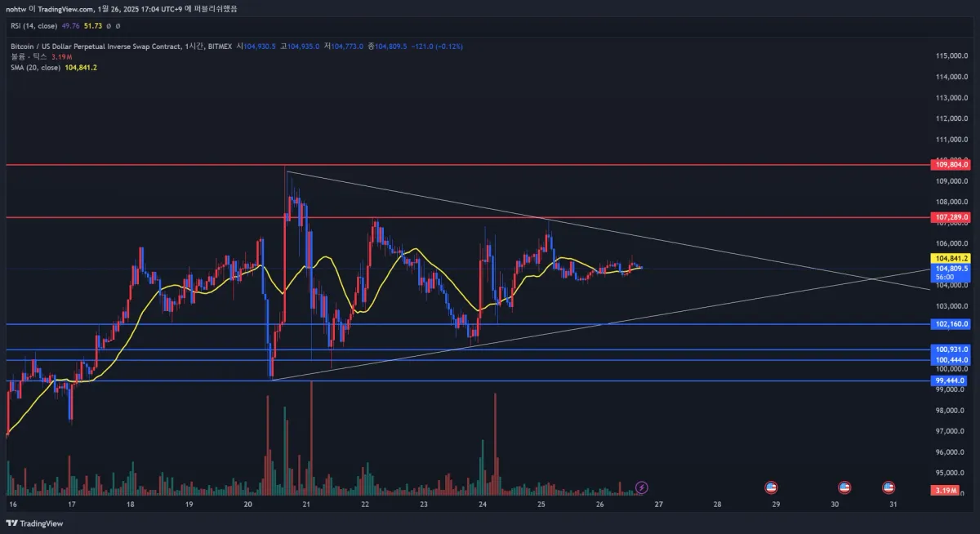The width and height of the screenshot is (980, 534).
Task: Click the 114,000.0 price axis tick
Action: coord(952,77)
